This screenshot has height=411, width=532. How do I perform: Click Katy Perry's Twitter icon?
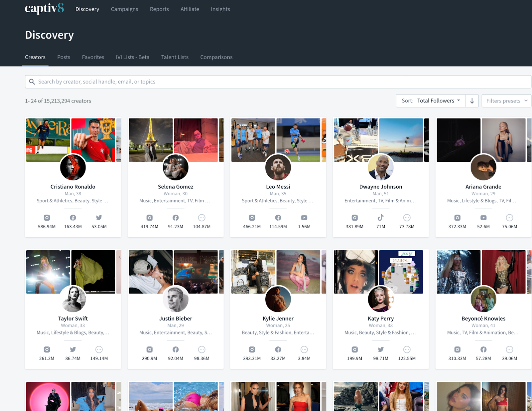point(381,349)
